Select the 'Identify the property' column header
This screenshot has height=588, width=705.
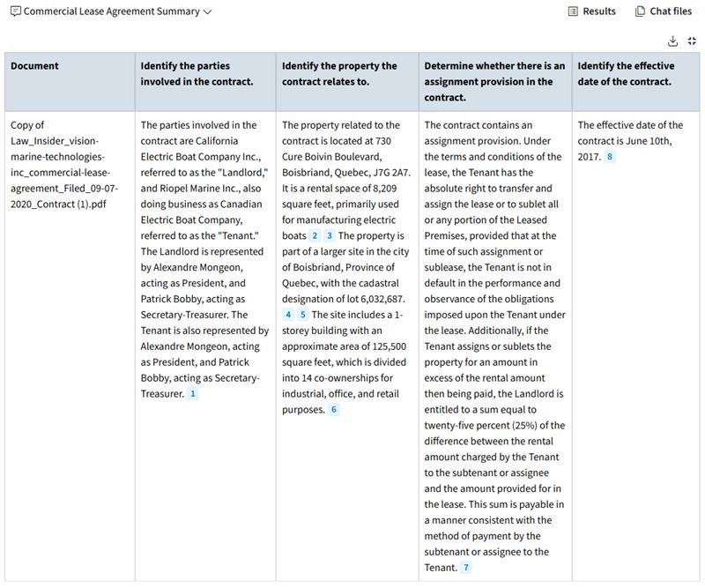tap(339, 74)
